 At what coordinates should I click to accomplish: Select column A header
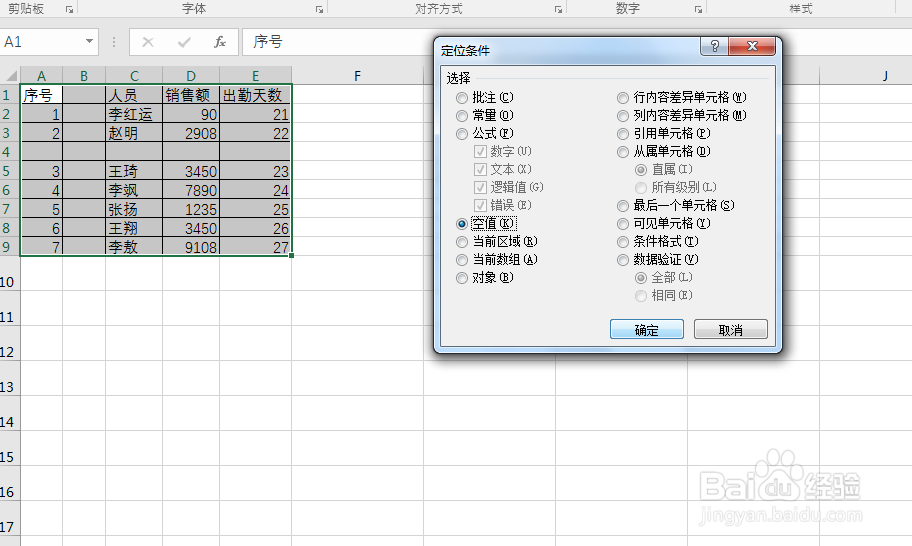41,76
